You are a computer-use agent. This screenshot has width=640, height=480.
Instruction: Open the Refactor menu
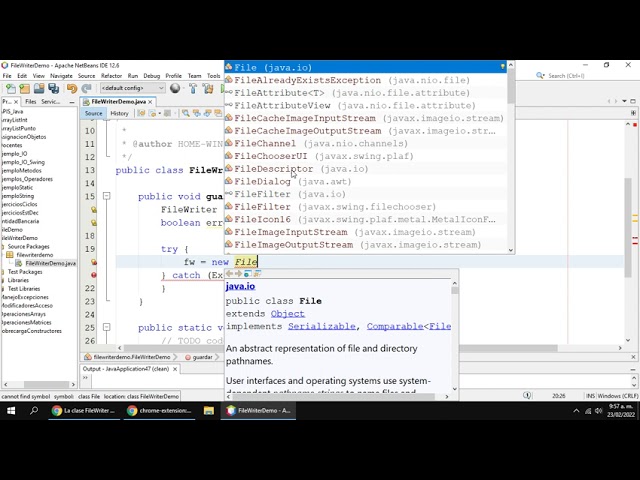pos(111,76)
